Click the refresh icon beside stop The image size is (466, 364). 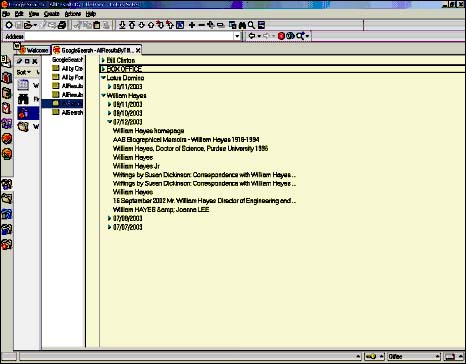tap(290, 36)
